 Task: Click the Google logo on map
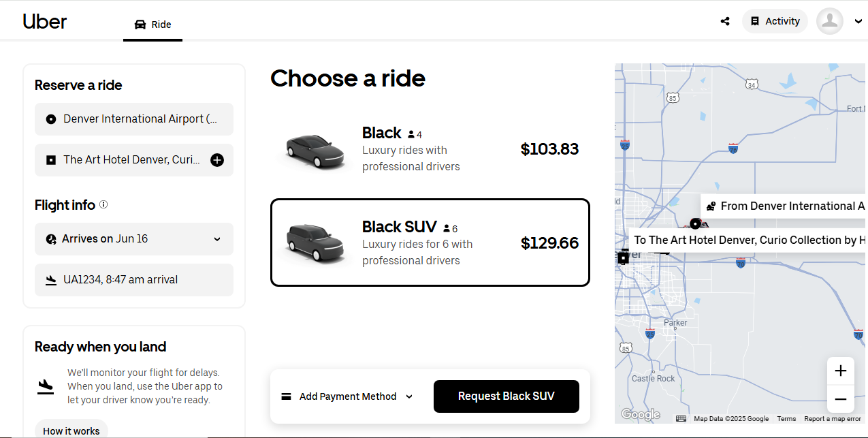pos(641,414)
